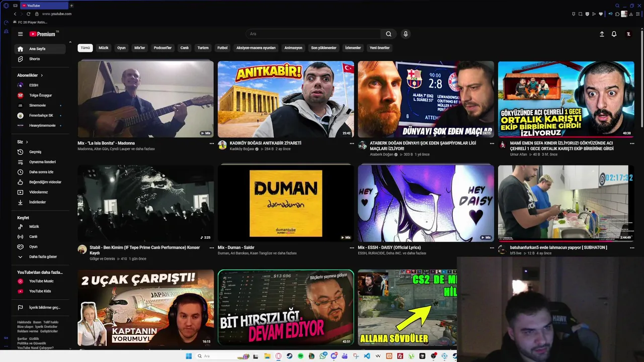Open FC 26 Player Ratings bookmark

tap(31, 22)
